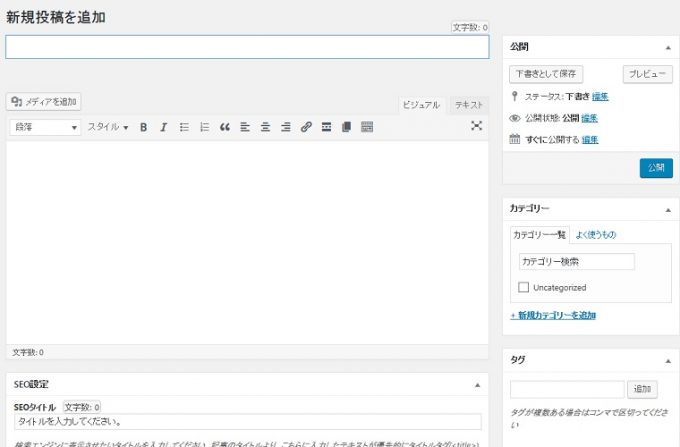The height and width of the screenshot is (447, 680).
Task: Click the メディアを追加 button
Action: [x=43, y=101]
